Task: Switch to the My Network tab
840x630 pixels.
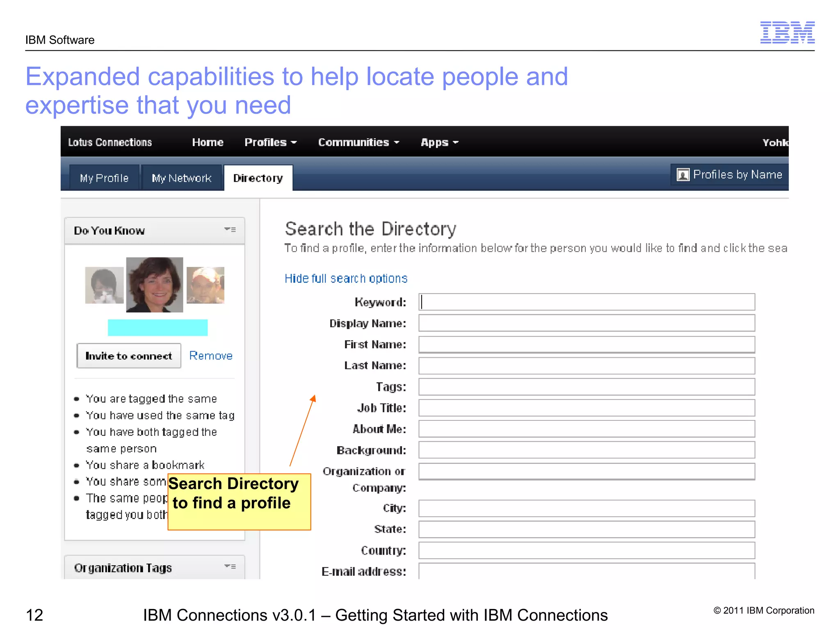Action: click(182, 178)
